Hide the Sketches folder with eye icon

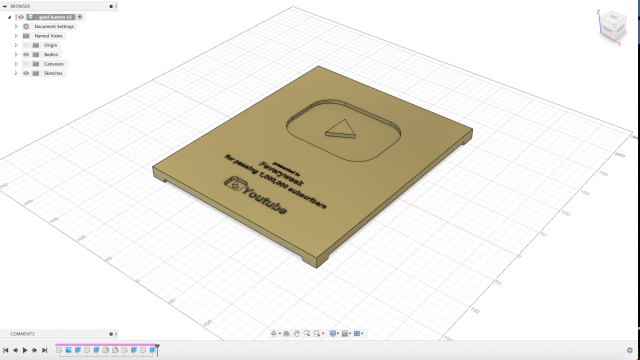(x=26, y=73)
